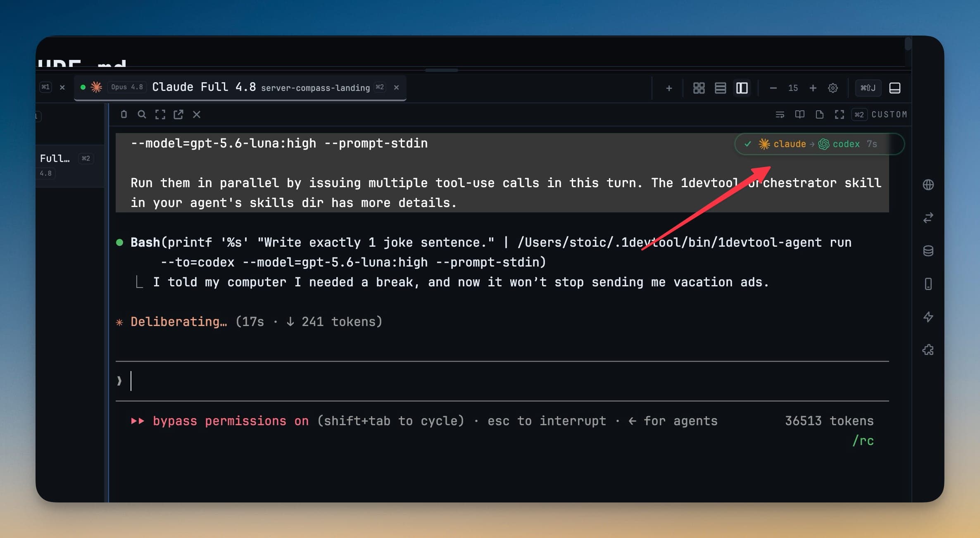This screenshot has height=538, width=980.
Task: Click the bypass permissions on text
Action: pos(231,421)
